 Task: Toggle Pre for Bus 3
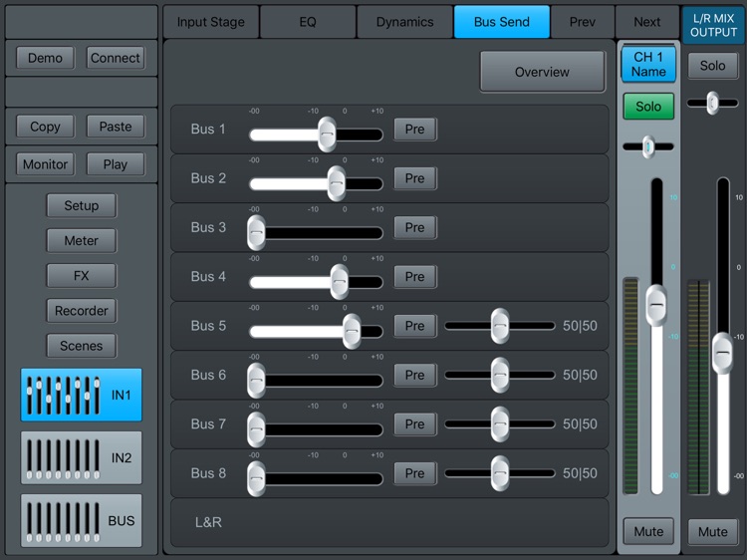point(415,227)
